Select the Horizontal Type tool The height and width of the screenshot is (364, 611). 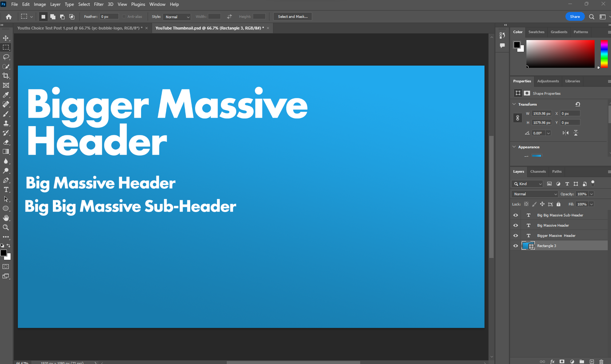6,190
